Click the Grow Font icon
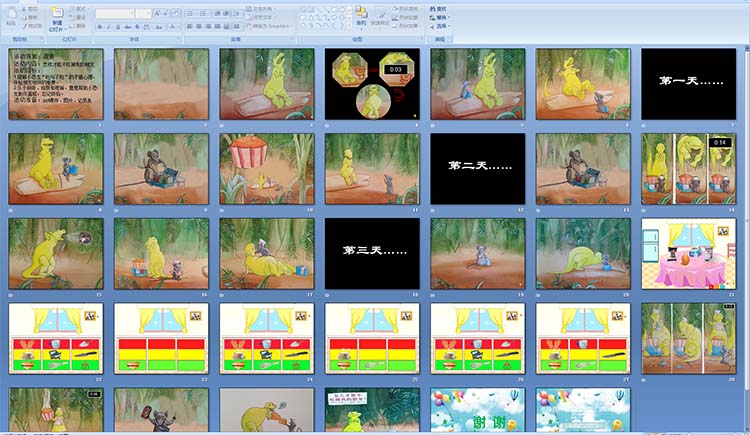750x435 pixels. click(157, 13)
